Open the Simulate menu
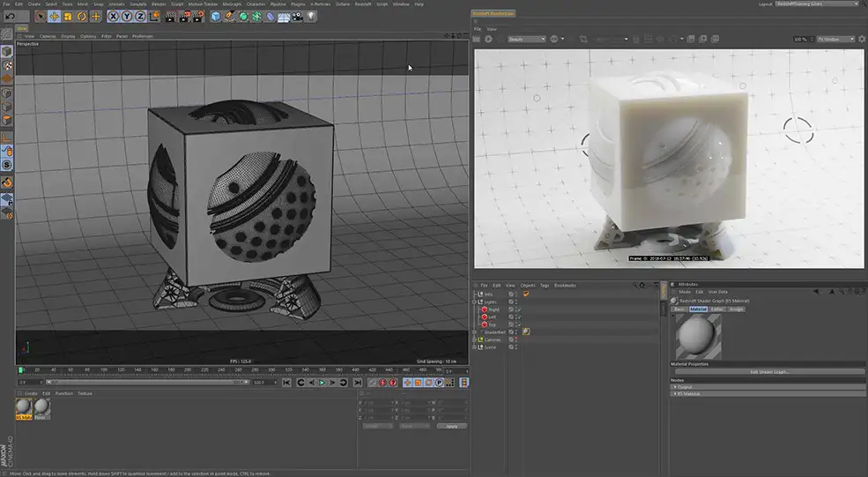868x477 pixels. 137,4
